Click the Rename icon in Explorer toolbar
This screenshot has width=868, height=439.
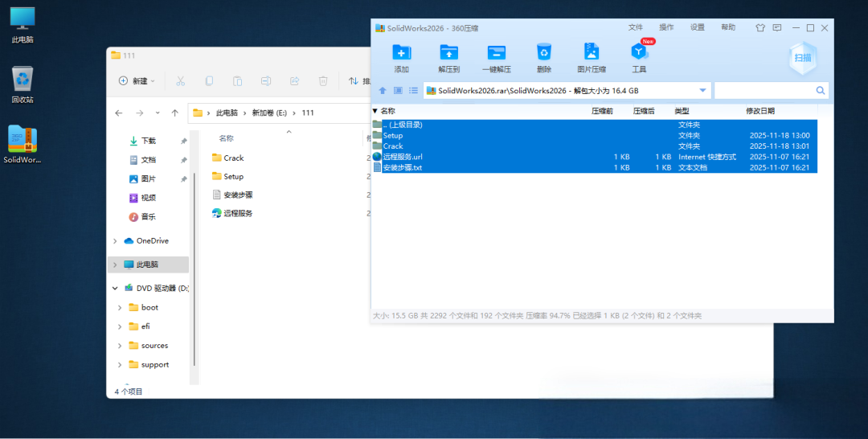(266, 81)
